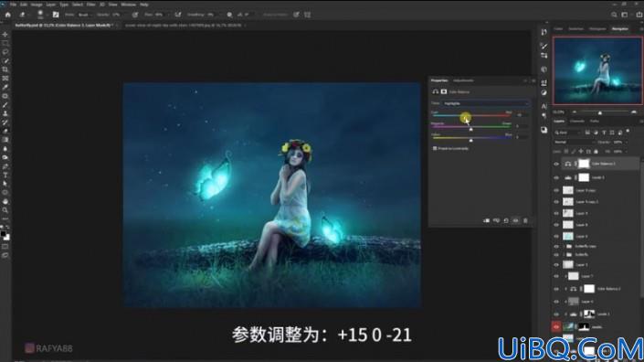Toggle visibility of Levels 1 layer
644x362 pixels.
556,314
